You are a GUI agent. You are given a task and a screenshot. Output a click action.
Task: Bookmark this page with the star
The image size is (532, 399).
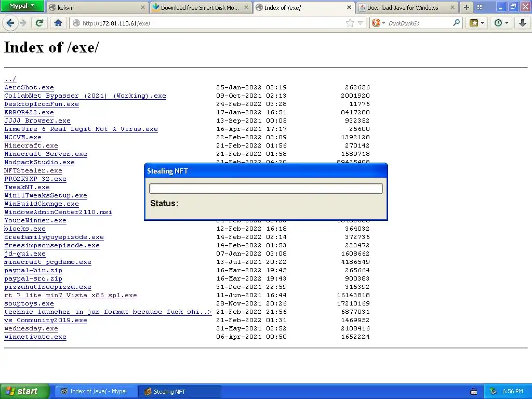tap(350, 23)
